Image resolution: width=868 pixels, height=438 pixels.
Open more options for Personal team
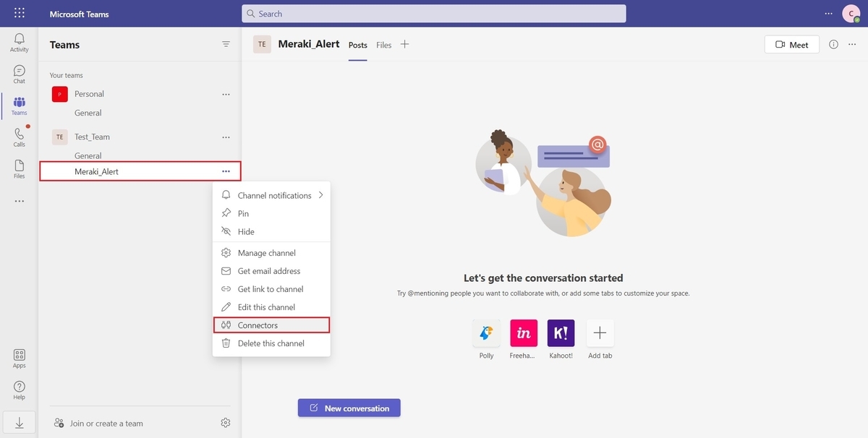[x=226, y=94]
